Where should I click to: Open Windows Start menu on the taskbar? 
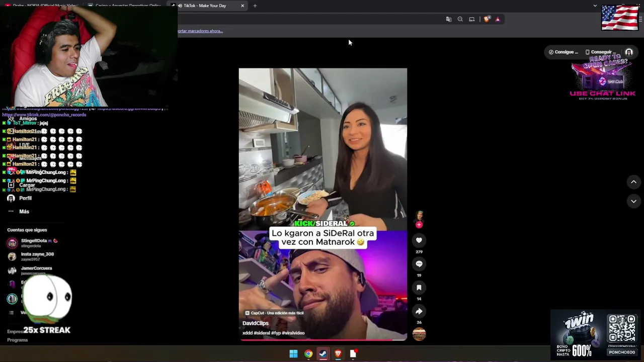(293, 354)
